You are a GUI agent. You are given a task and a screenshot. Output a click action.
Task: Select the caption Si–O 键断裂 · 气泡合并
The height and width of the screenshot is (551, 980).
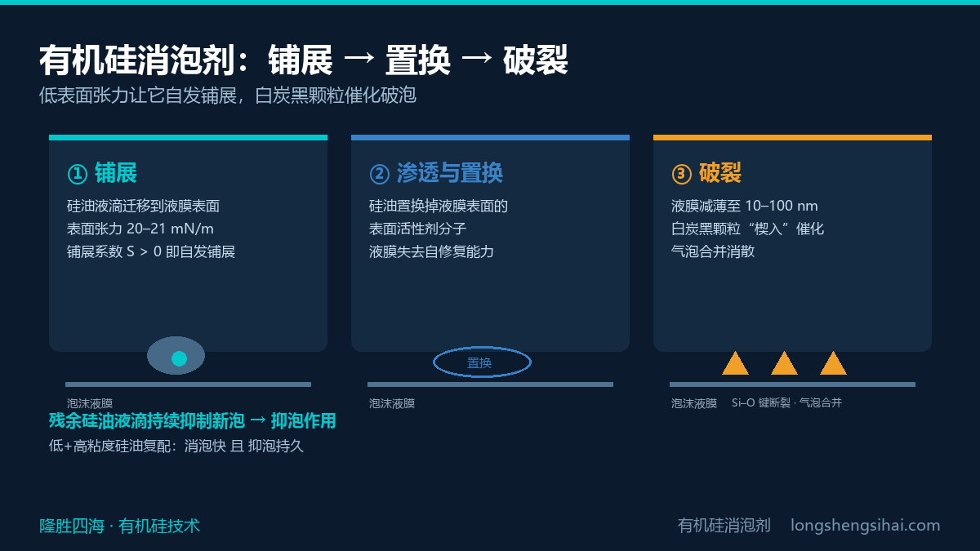(786, 403)
